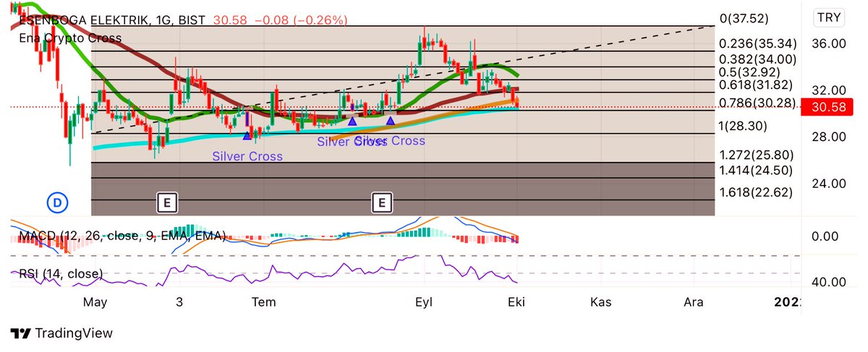This screenshot has width=868, height=352.
Task: Click the 0.786(30.28) Fibonacci level label
Action: tap(757, 103)
